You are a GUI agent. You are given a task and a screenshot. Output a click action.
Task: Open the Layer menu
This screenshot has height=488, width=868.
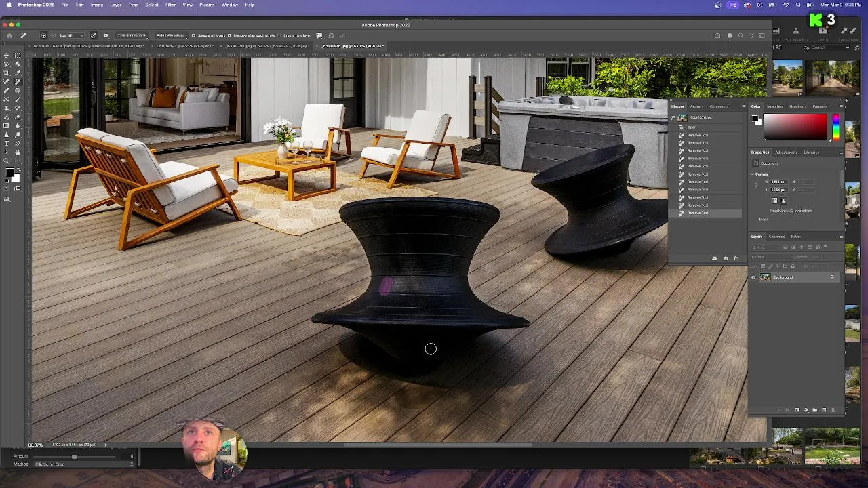pos(116,5)
